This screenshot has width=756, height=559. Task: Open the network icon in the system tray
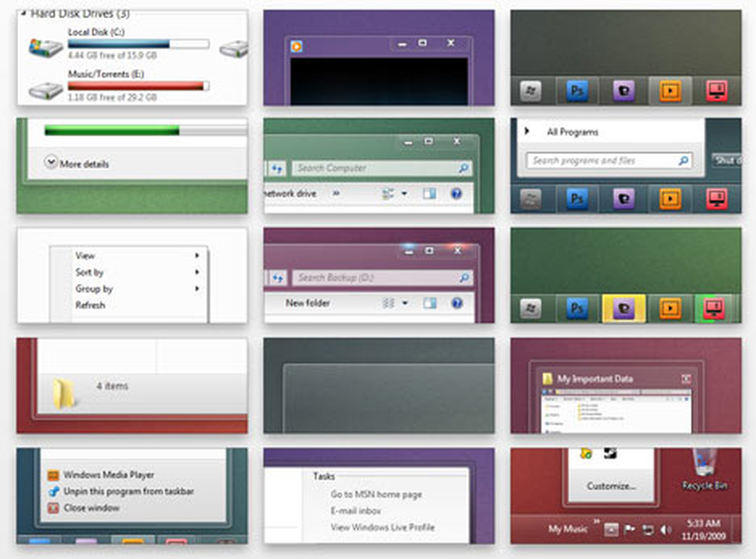click(648, 530)
